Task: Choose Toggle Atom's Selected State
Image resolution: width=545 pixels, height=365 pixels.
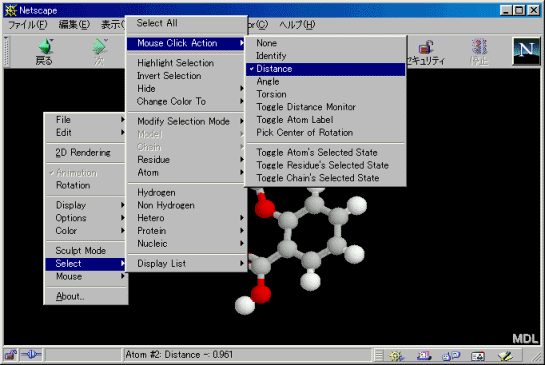Action: [325, 153]
